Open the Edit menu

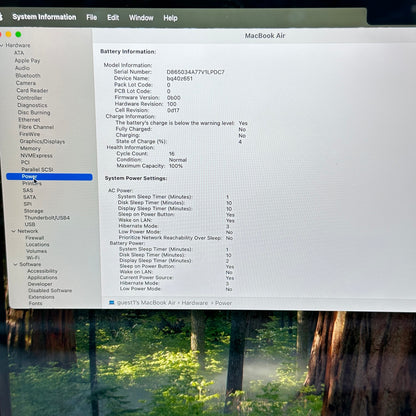tap(113, 17)
